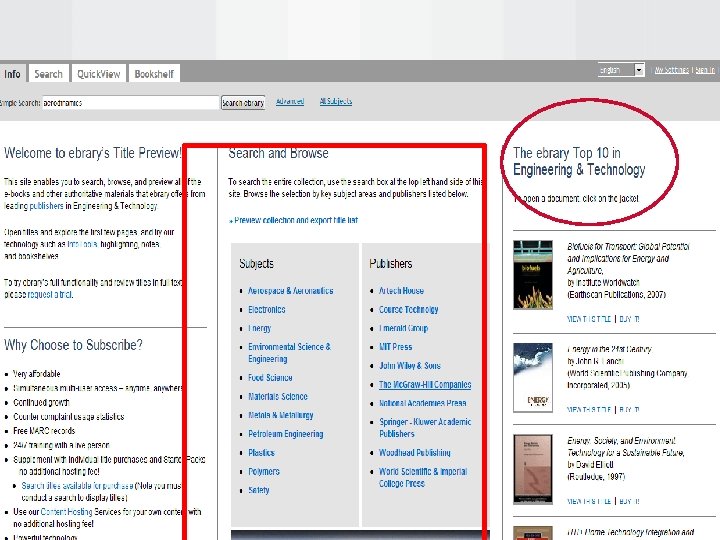Open the Advanced search link
The width and height of the screenshot is (720, 540).
coord(290,101)
